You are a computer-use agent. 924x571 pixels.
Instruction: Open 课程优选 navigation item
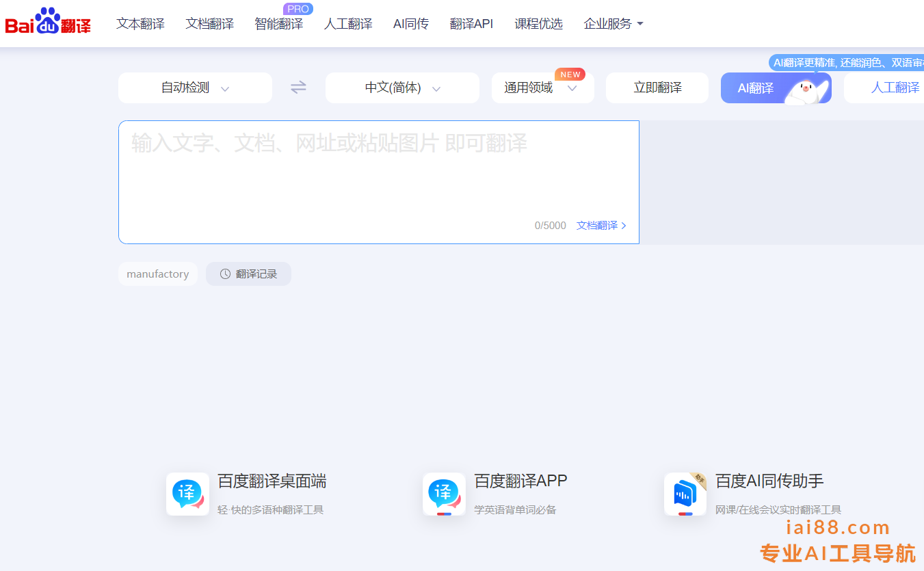[x=538, y=24]
